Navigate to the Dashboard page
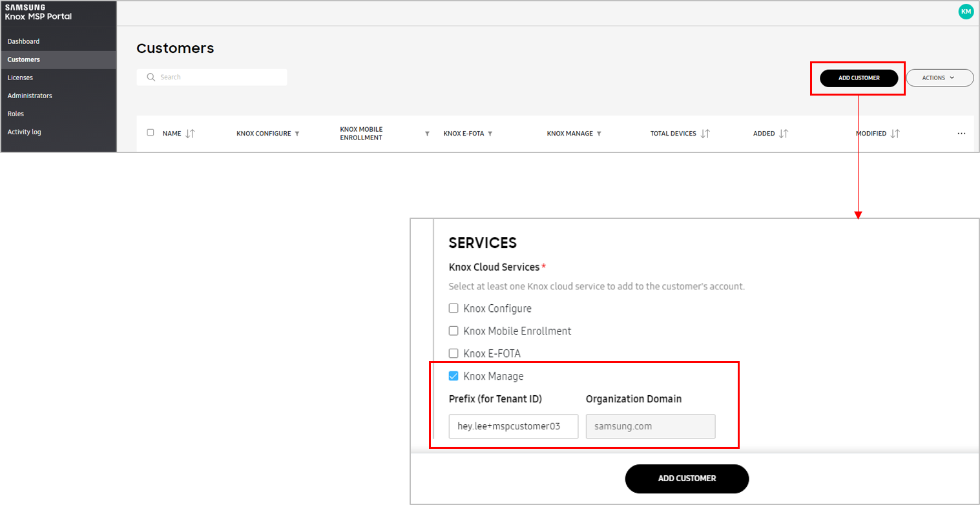980x505 pixels. [23, 41]
